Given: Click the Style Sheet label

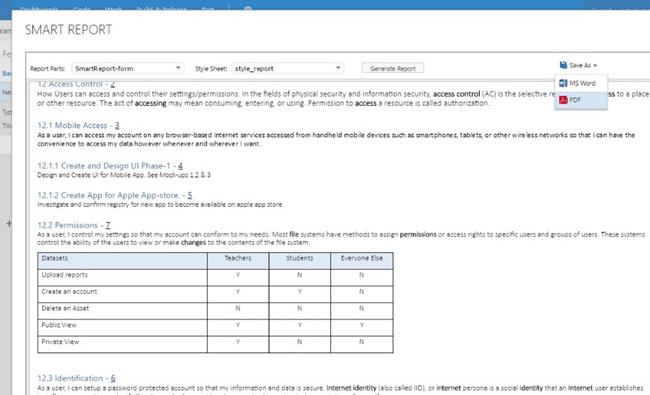Looking at the screenshot, I should click(211, 69).
